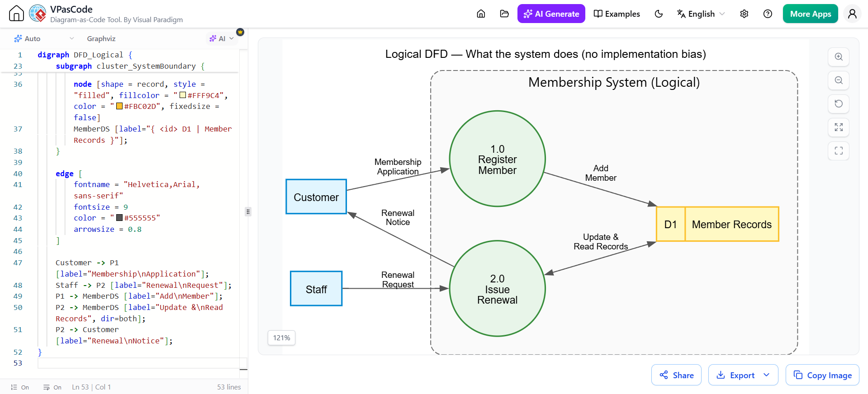Open settings with the gear icon
Viewport: 868px width, 394px height.
[x=744, y=14]
